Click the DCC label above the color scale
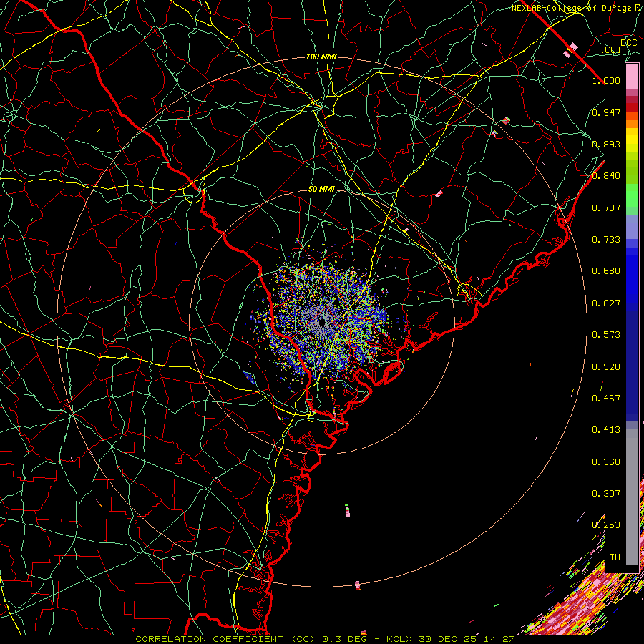Viewport: 644px width, 644px height. (628, 43)
